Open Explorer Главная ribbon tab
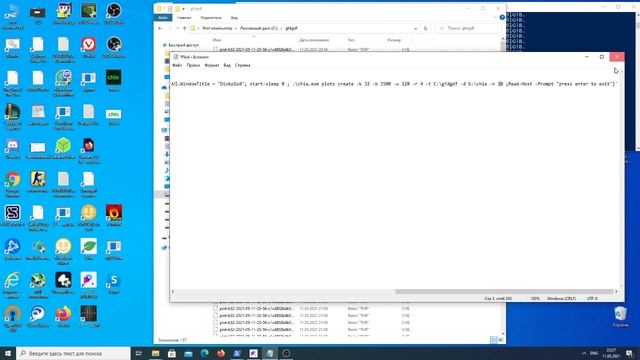Image resolution: width=640 pixels, height=360 pixels. point(184,18)
